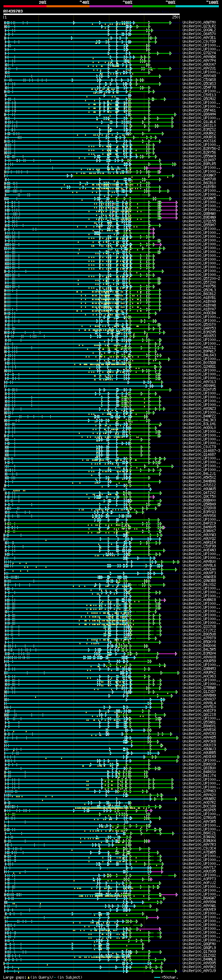
Task: Open hit UniRef100_Q64570
Action: 199,34
